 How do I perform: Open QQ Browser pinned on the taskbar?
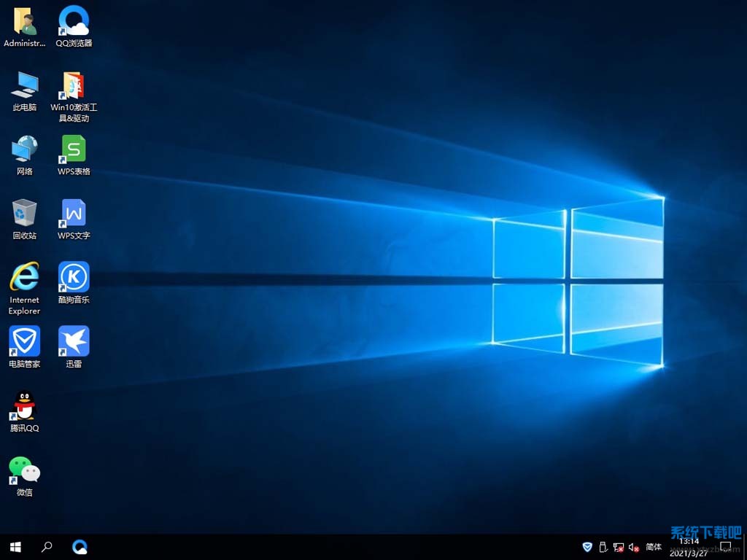pos(80,547)
